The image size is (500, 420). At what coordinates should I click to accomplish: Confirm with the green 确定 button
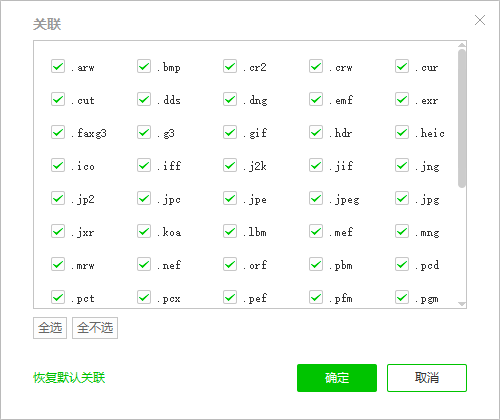337,378
